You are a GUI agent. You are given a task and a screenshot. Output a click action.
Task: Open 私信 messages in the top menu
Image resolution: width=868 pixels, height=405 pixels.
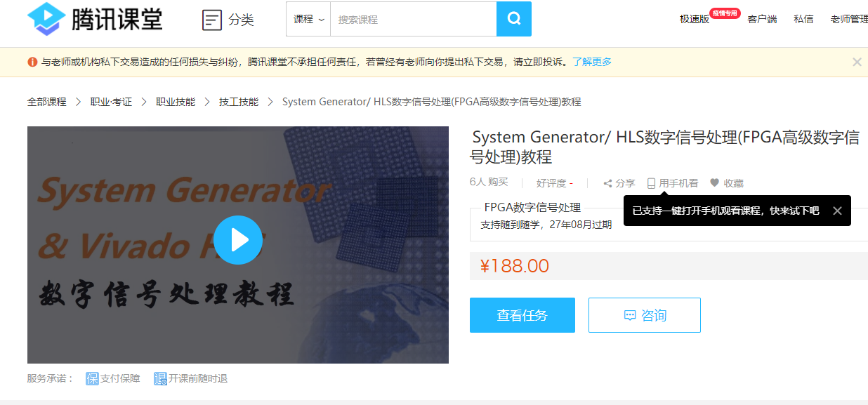803,19
